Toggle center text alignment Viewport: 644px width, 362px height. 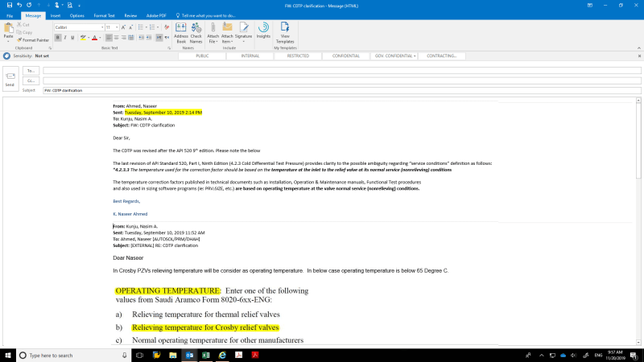pos(116,38)
